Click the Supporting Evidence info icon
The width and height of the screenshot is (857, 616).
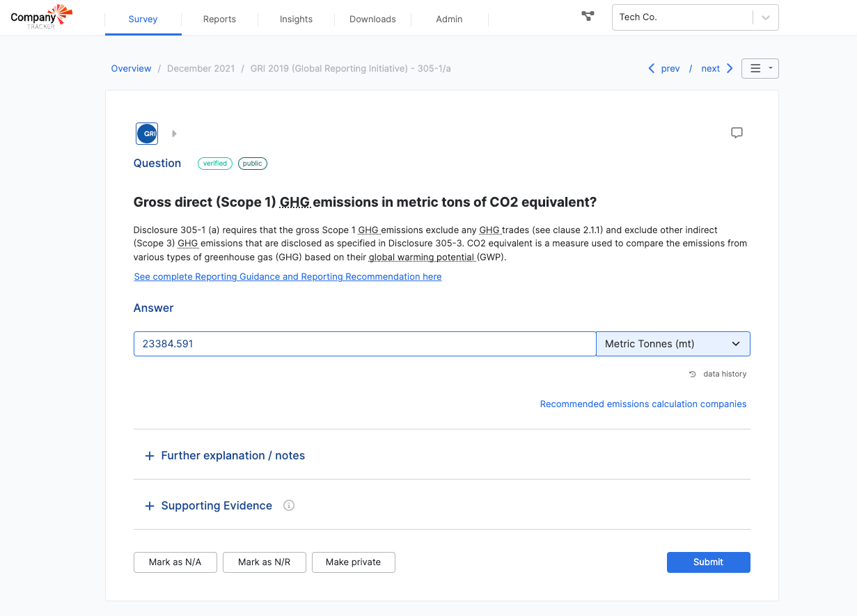click(x=289, y=505)
